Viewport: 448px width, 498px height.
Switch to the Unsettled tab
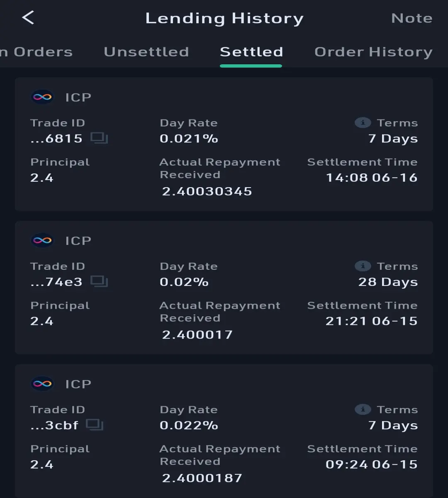pyautogui.click(x=146, y=52)
